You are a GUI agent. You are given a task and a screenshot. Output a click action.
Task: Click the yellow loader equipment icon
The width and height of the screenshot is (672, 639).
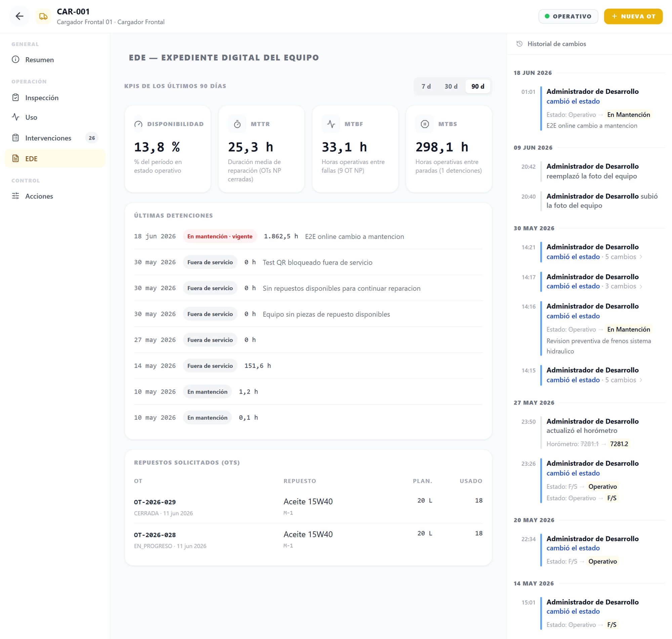coord(43,16)
